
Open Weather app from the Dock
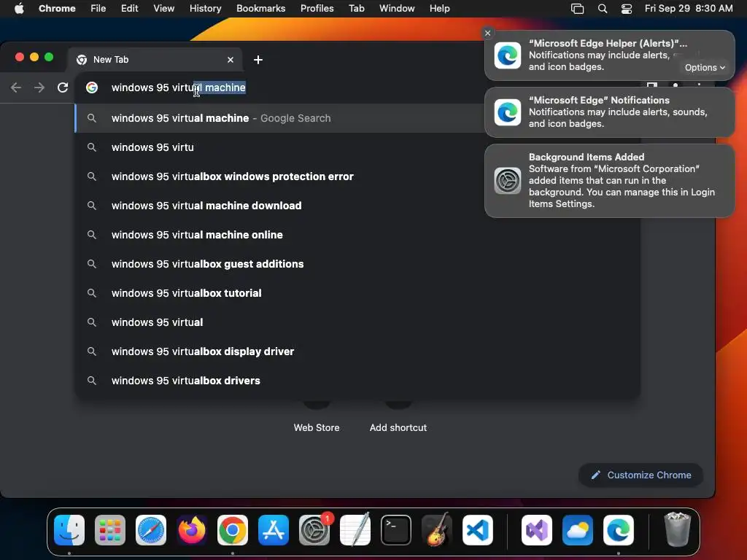pyautogui.click(x=578, y=530)
